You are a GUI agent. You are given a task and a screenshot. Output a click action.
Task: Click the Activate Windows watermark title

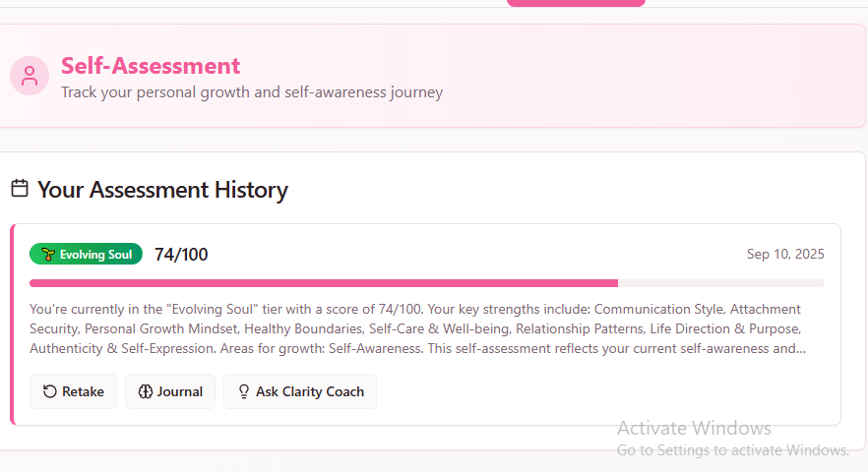coord(694,428)
